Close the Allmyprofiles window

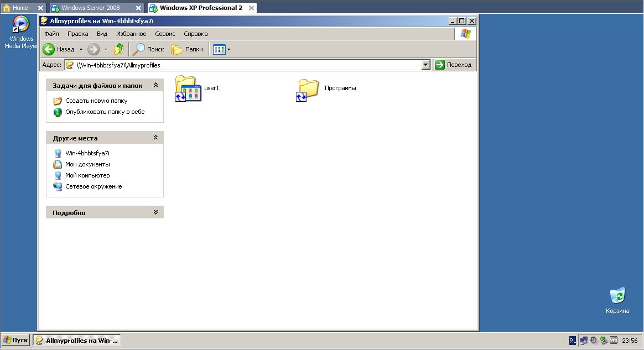472,20
